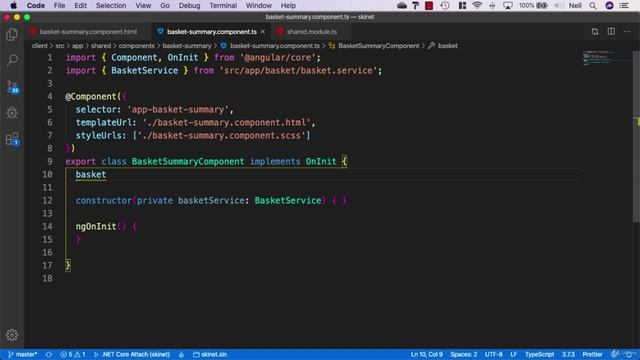Open the Search view in activity bar

coord(12,60)
